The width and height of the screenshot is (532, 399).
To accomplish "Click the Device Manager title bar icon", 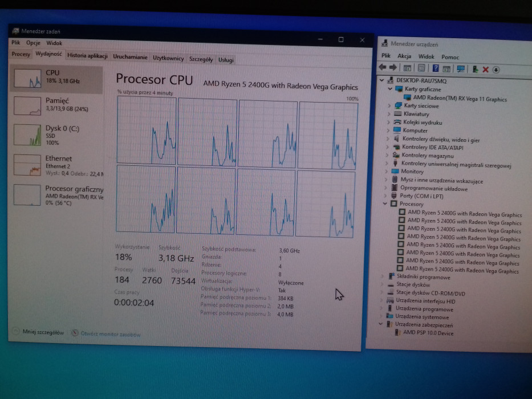I will (384, 43).
